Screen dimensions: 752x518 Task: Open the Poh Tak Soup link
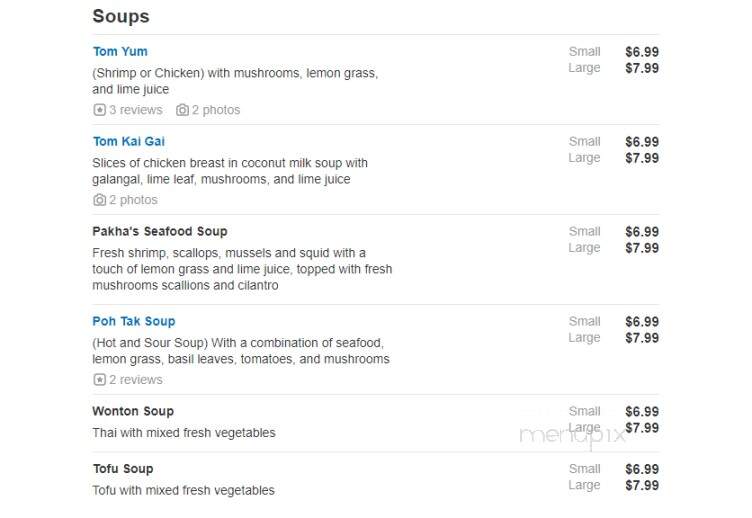click(134, 321)
